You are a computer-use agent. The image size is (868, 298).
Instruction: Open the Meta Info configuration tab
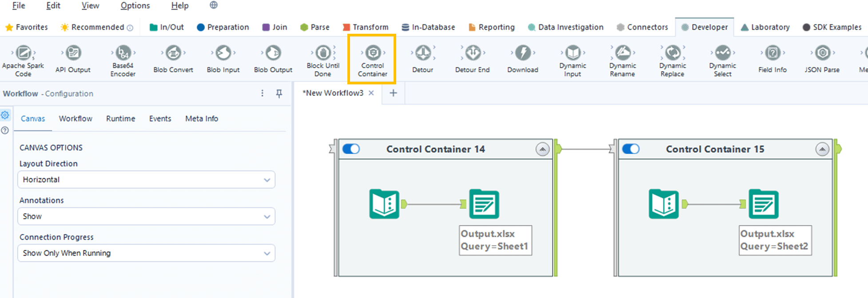coord(202,119)
